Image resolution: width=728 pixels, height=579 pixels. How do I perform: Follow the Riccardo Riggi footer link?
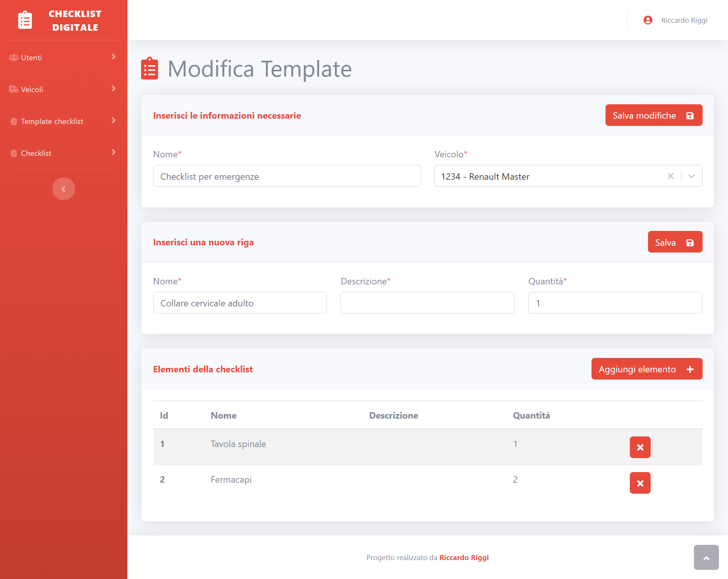point(464,557)
